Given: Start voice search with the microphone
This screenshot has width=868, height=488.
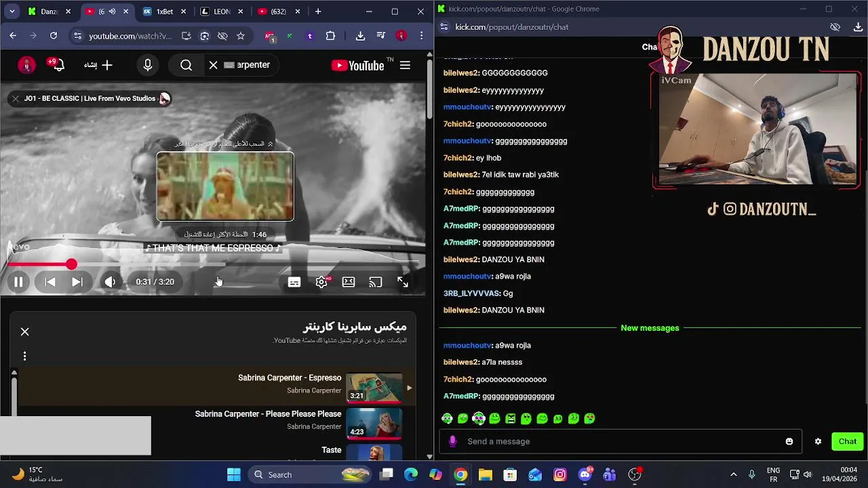Looking at the screenshot, I should point(148,65).
